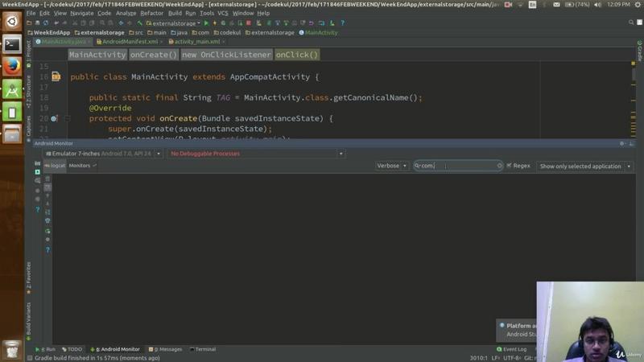
Task: Open the Navigate menu
Action: click(82, 13)
